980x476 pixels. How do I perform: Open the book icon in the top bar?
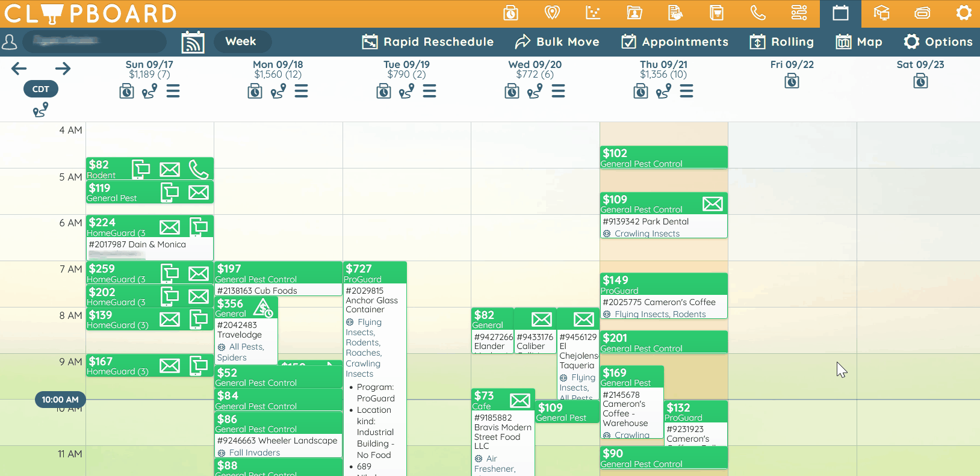tap(716, 13)
